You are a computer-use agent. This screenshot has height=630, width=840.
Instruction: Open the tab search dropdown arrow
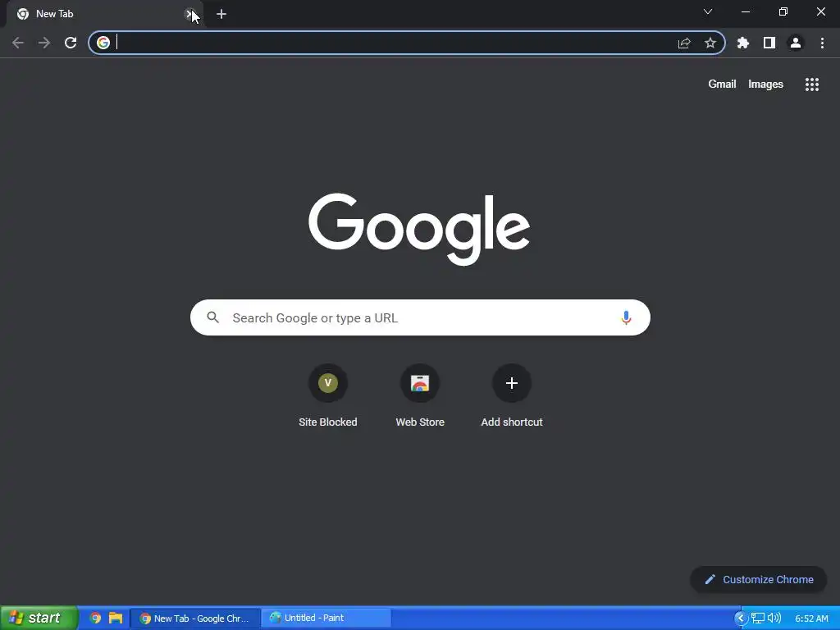coord(708,11)
